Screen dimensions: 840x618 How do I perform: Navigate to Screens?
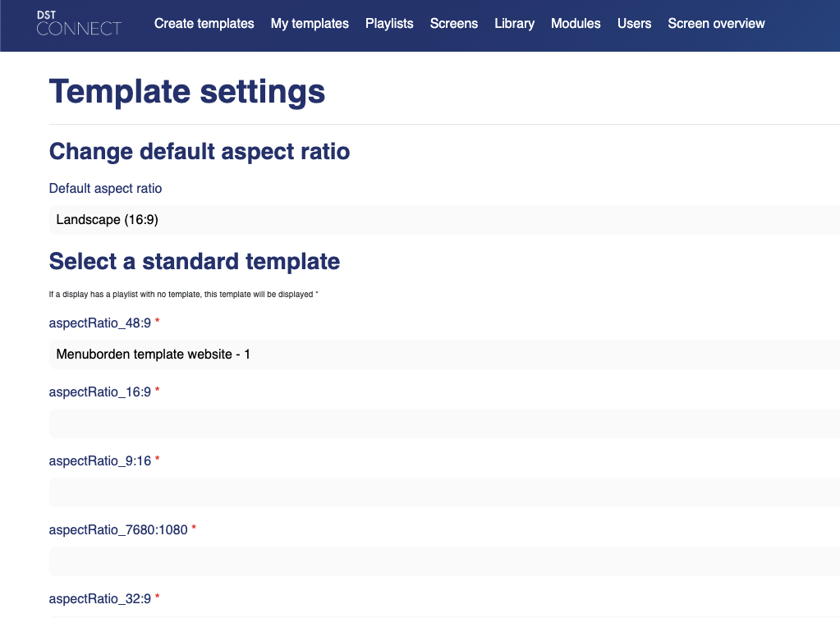coord(454,24)
